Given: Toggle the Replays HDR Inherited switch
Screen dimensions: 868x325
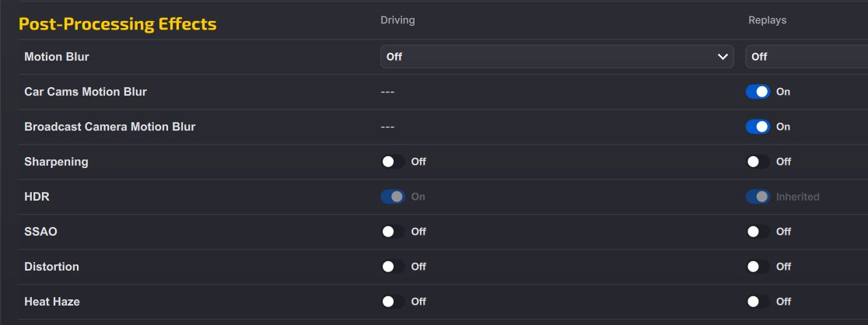Looking at the screenshot, I should click(758, 197).
